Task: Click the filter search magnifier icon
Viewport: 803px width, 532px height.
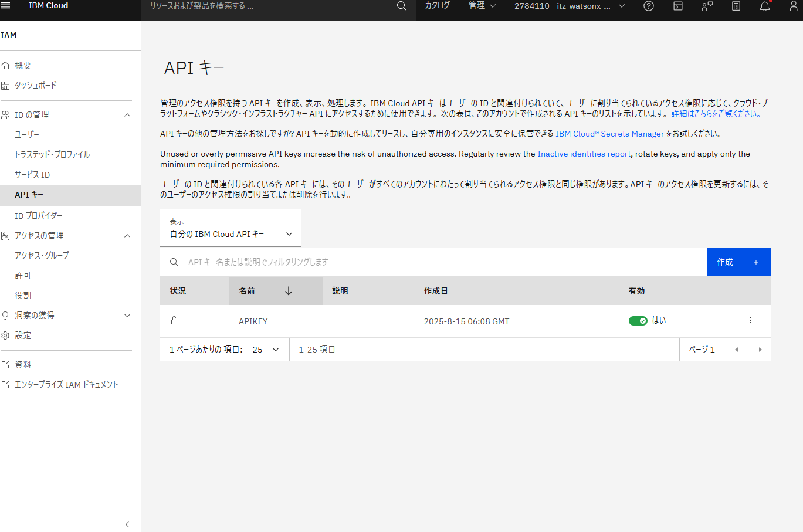Action: coord(174,262)
